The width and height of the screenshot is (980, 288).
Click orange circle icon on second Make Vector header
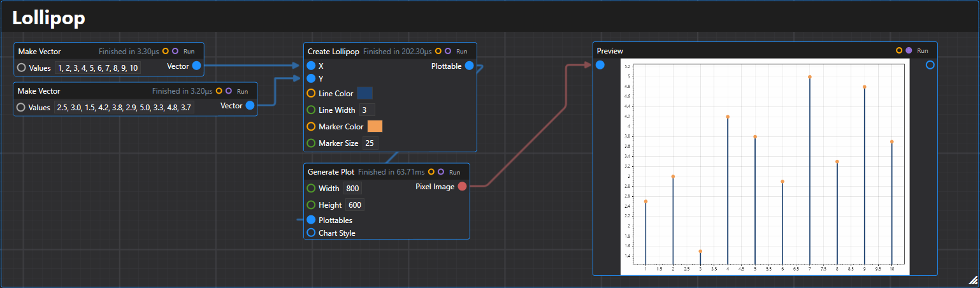pyautogui.click(x=219, y=91)
